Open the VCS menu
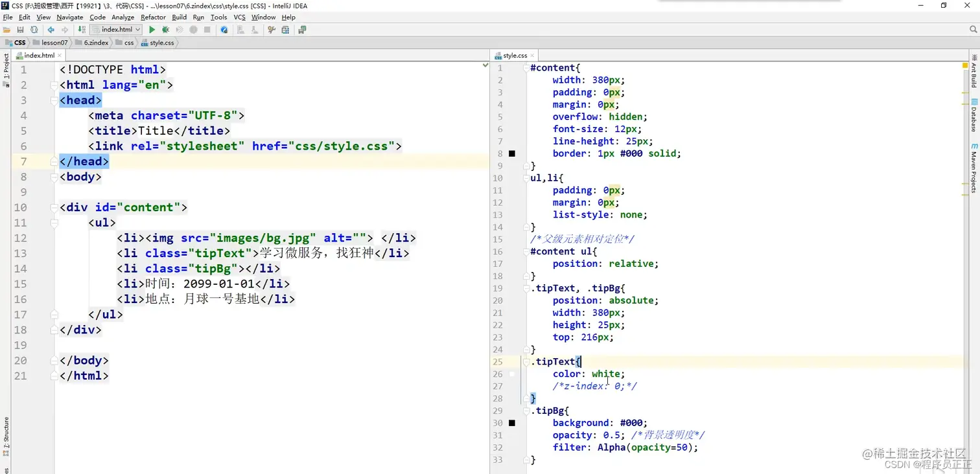Image resolution: width=980 pixels, height=474 pixels. 239,17
